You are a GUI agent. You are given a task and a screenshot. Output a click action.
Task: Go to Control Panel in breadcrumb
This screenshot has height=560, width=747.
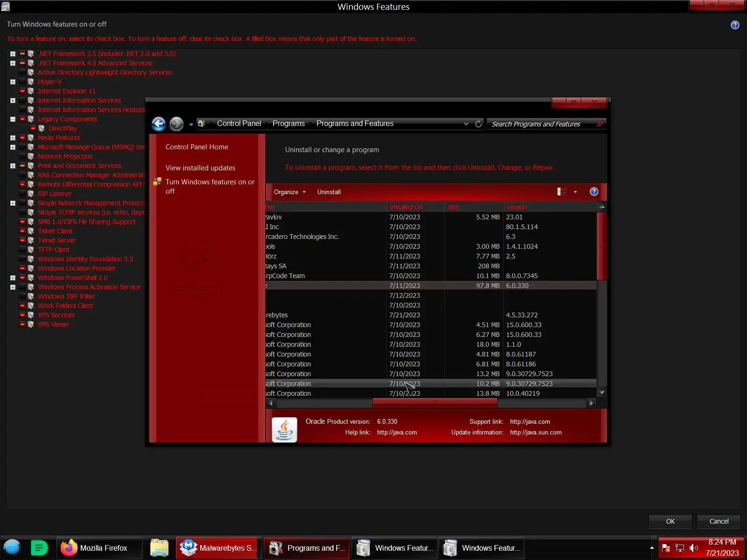tap(239, 124)
